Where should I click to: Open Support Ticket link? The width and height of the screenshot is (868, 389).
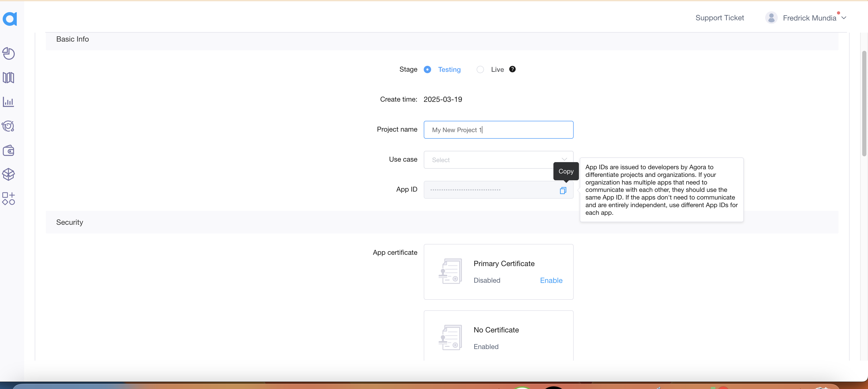tap(719, 18)
